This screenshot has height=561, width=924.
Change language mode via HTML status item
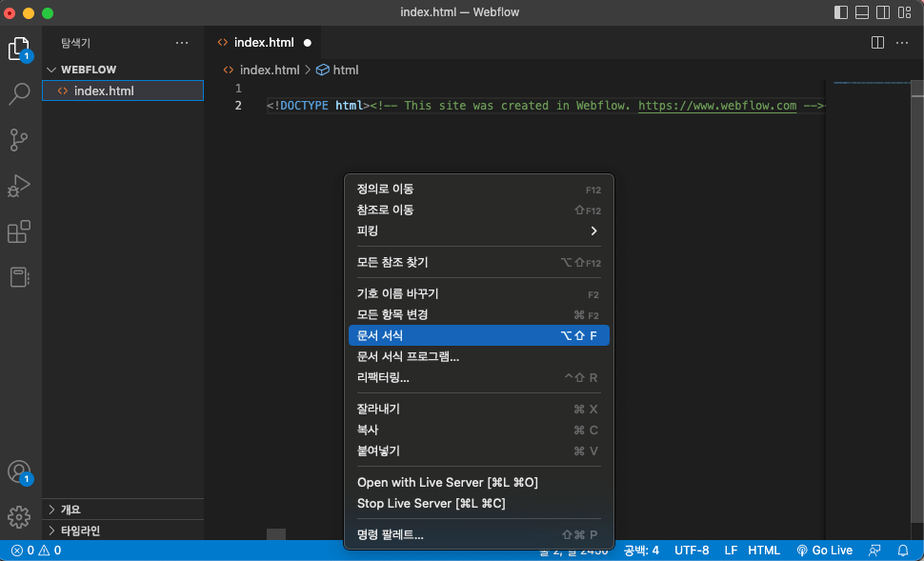764,551
